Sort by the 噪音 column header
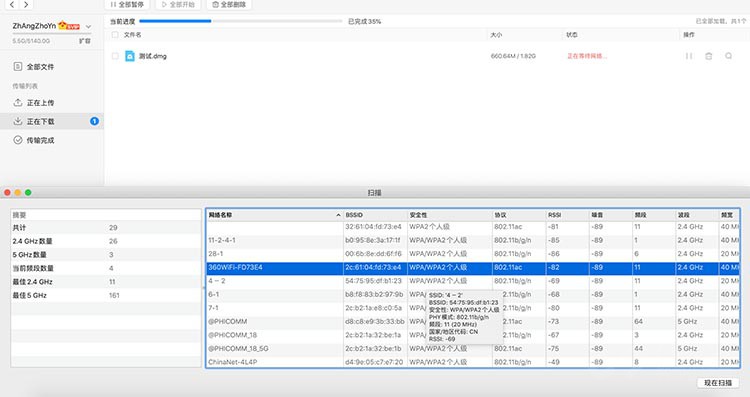The image size is (750, 397). [x=611, y=215]
